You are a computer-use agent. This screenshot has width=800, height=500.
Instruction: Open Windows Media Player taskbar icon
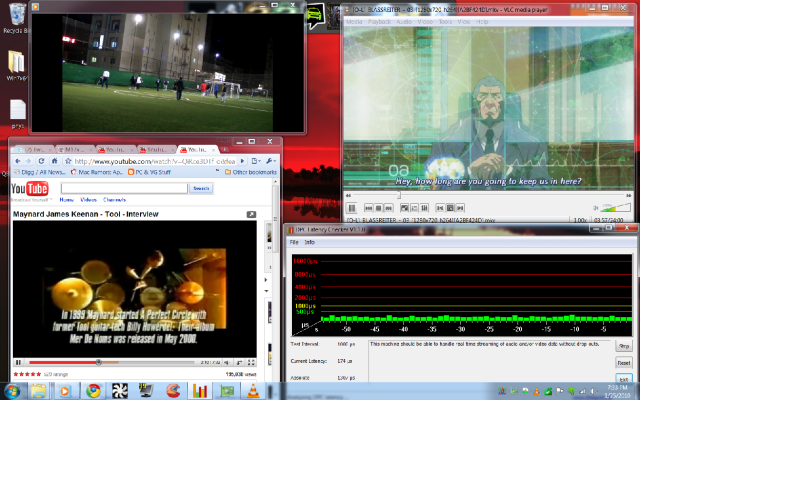pyautogui.click(x=65, y=391)
